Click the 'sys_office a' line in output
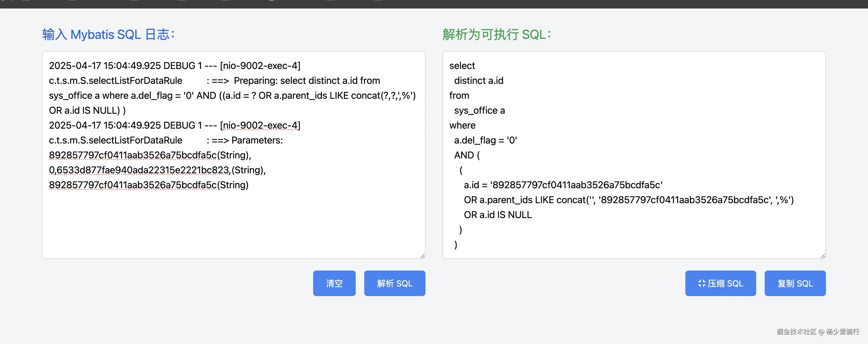The width and height of the screenshot is (868, 344). (x=479, y=110)
